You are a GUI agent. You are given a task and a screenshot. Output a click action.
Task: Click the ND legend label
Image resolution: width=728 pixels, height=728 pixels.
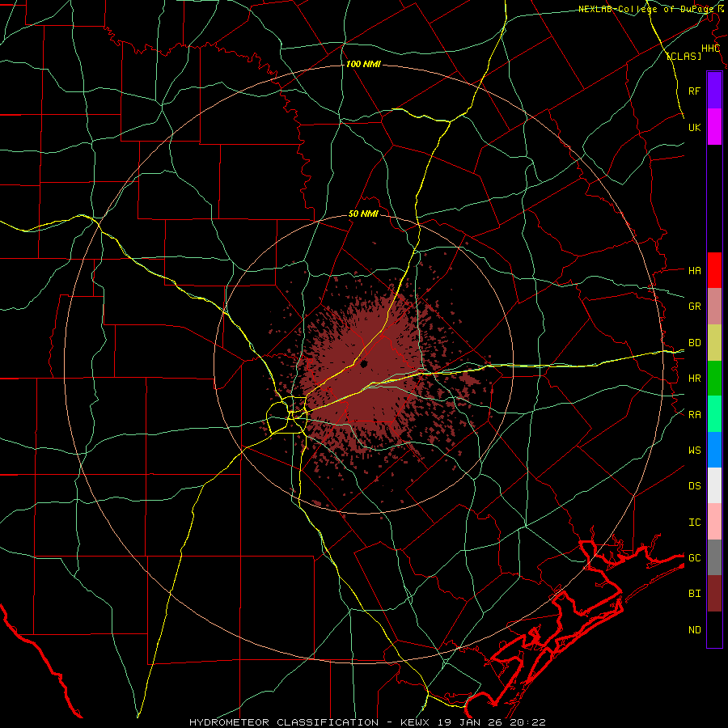tap(694, 630)
